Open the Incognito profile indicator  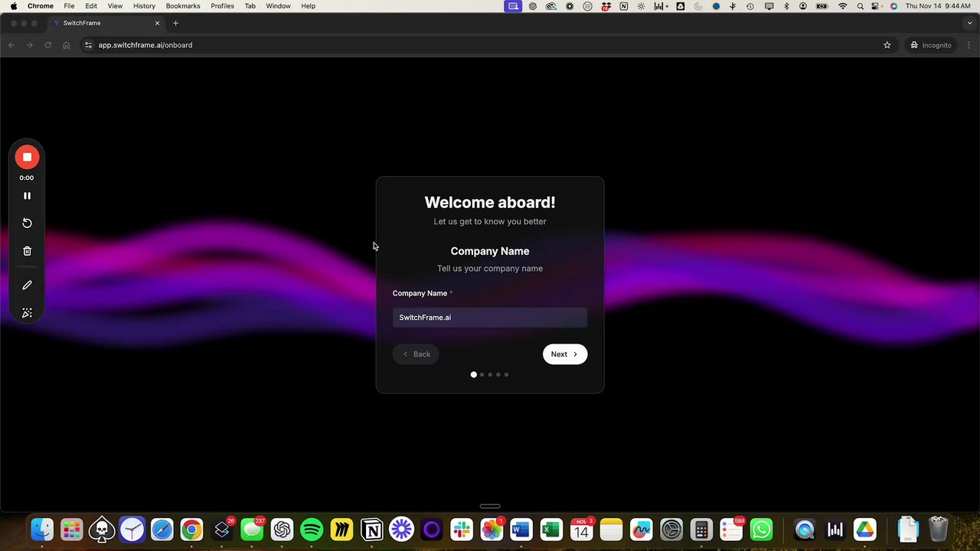930,45
